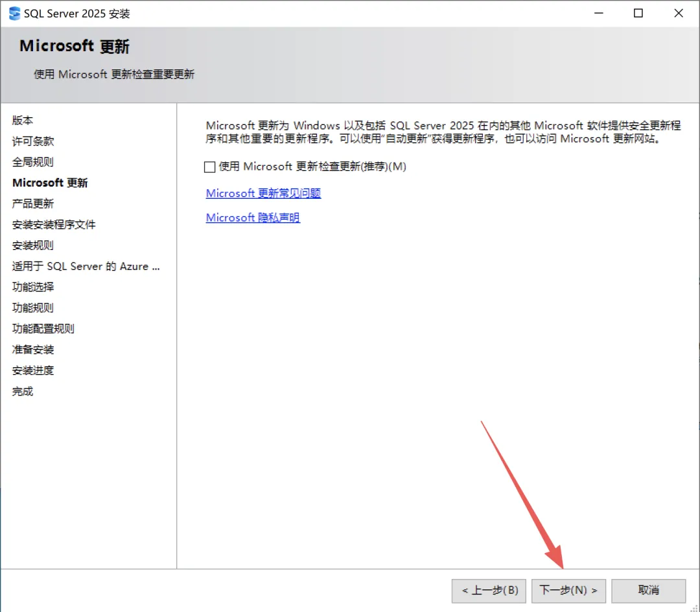
Task: Click the Microsoft 更新 page heading
Action: (75, 47)
